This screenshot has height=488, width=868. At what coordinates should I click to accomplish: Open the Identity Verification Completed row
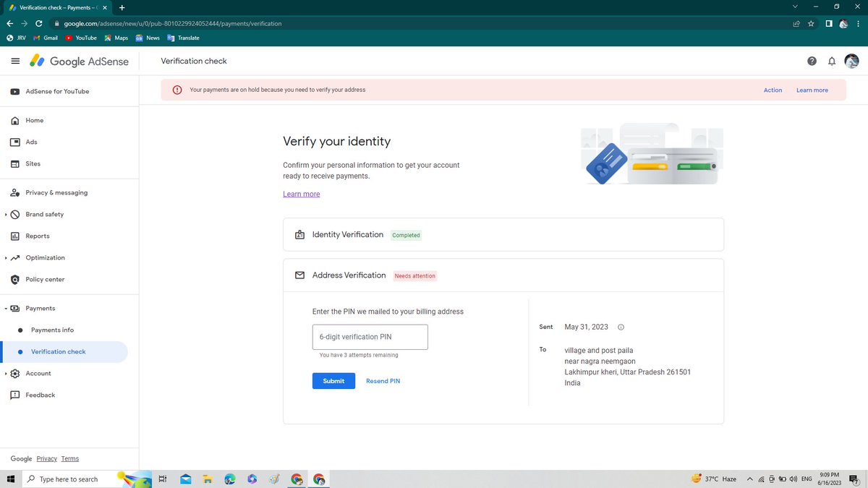point(503,235)
